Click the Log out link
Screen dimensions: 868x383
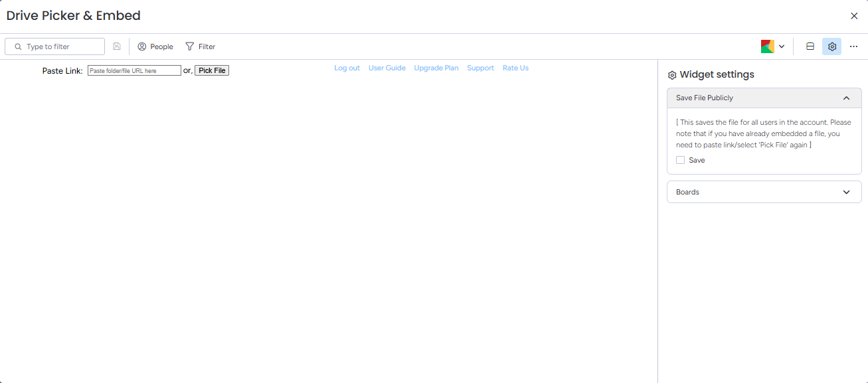[x=347, y=68]
